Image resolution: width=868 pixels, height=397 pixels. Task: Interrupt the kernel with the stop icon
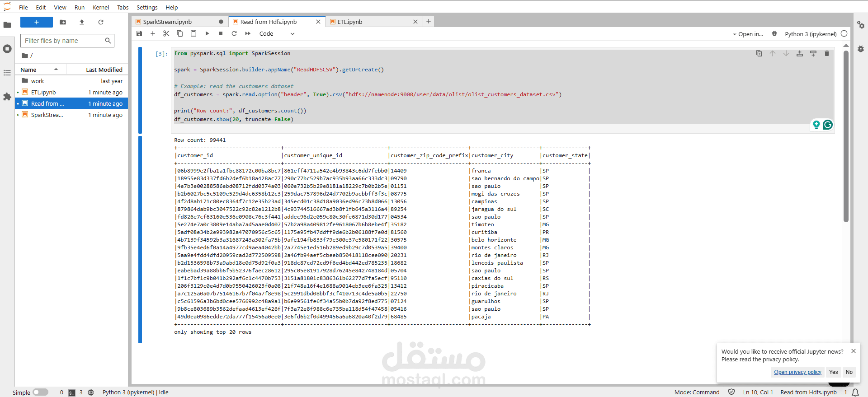[221, 33]
